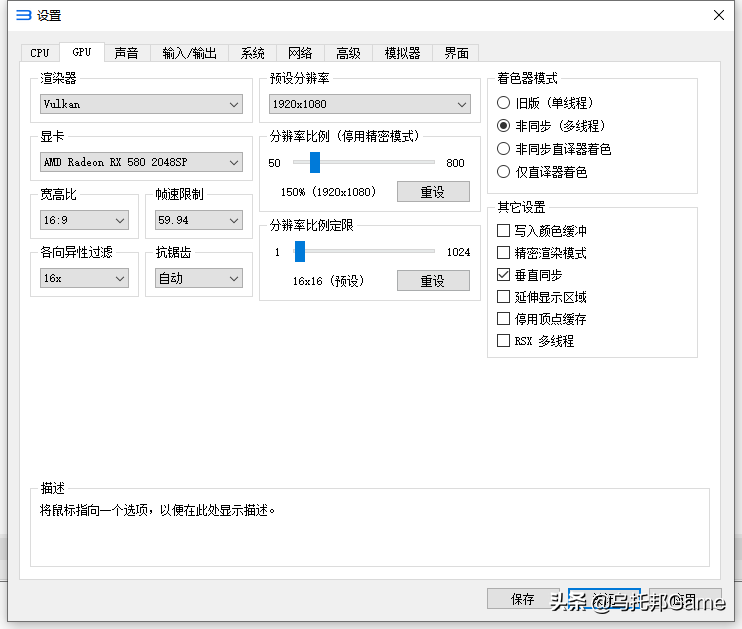Open the 帧速限制 59.94 dropdown

(x=199, y=220)
